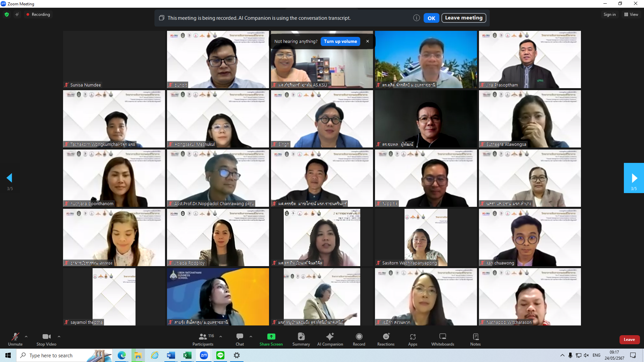Click Sign in at top right

click(609, 14)
